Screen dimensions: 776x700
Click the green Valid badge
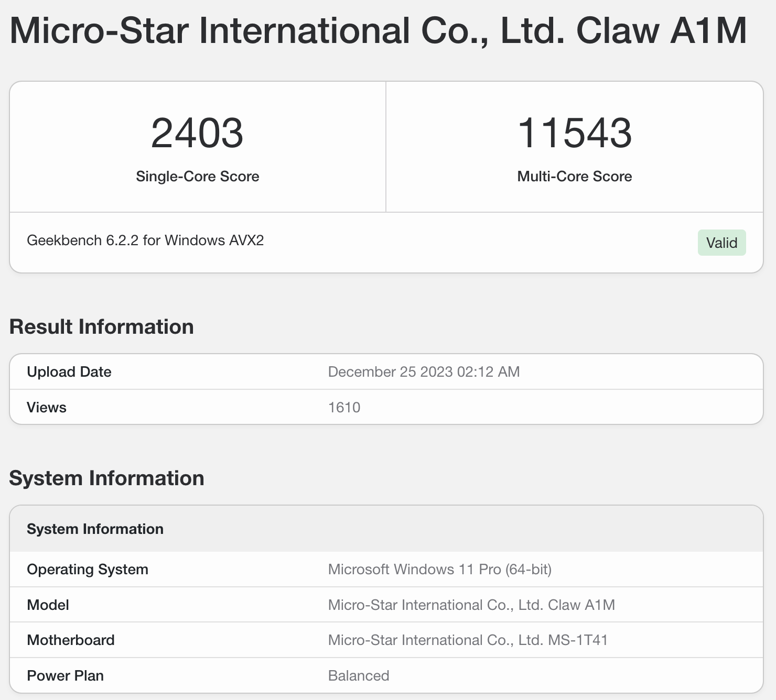coord(721,243)
